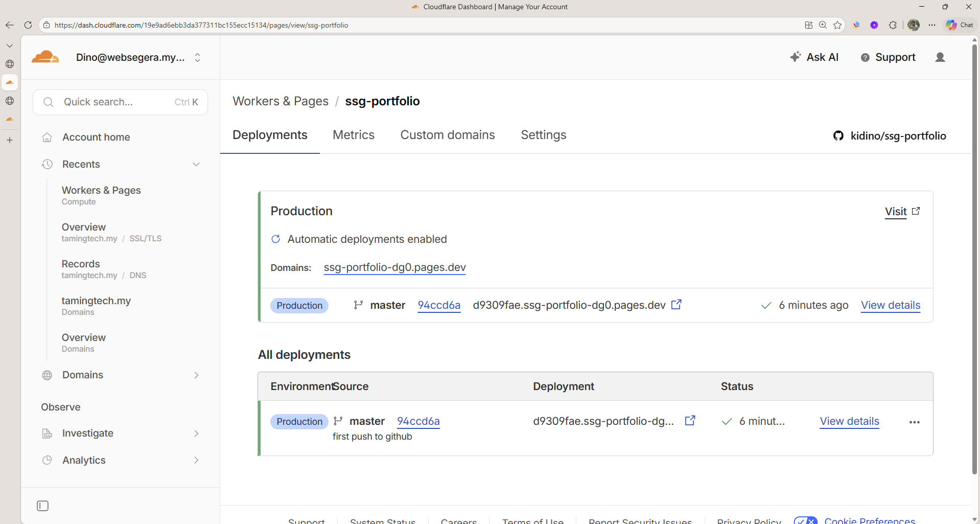Open the browser three-dots settings menu

[932, 25]
